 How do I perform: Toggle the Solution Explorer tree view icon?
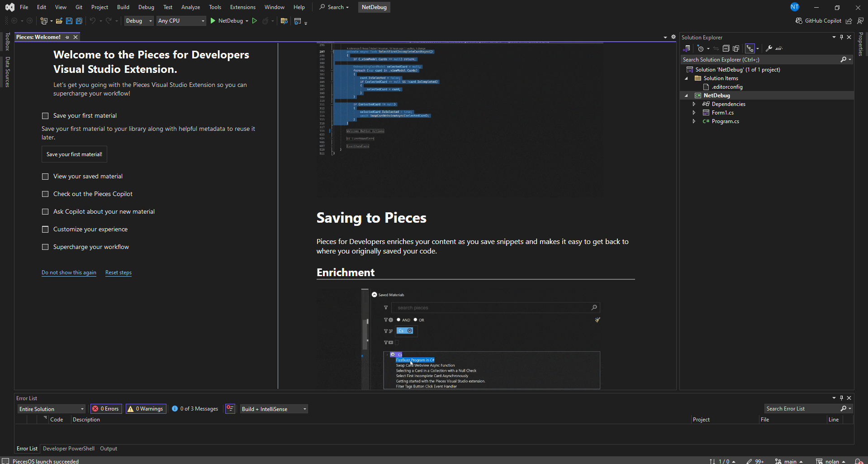tap(750, 48)
